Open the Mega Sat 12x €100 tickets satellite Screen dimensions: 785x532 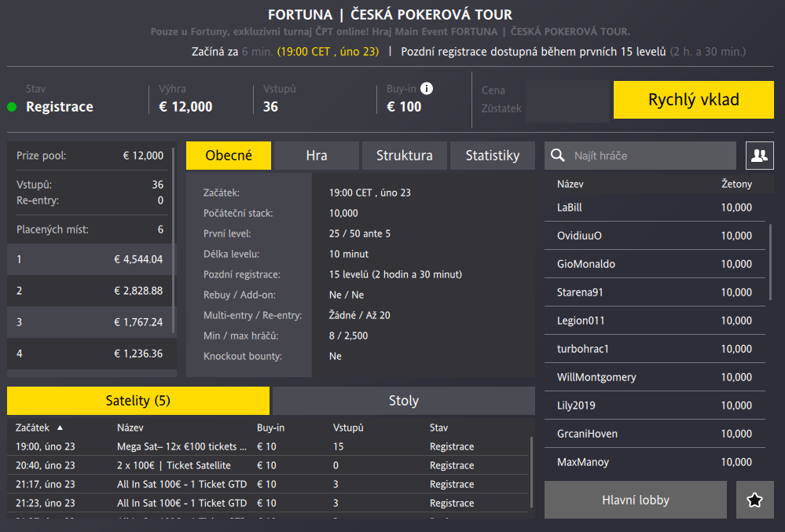coord(268,446)
